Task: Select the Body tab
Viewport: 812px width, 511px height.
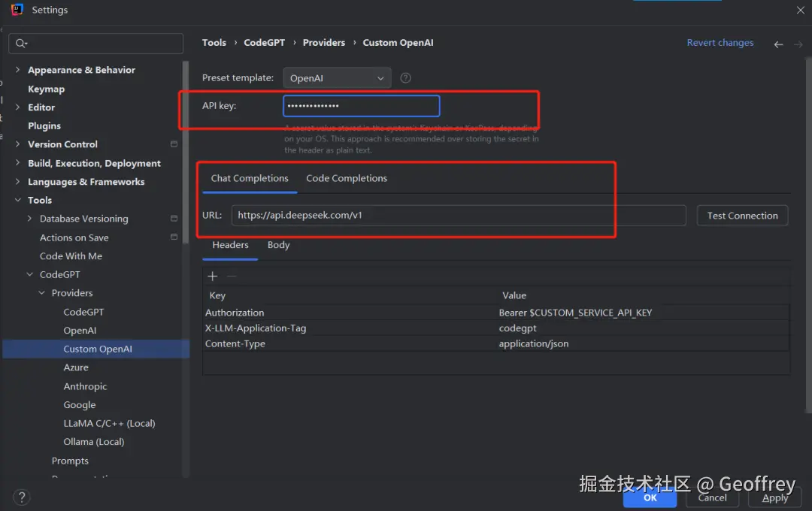Action: [278, 245]
